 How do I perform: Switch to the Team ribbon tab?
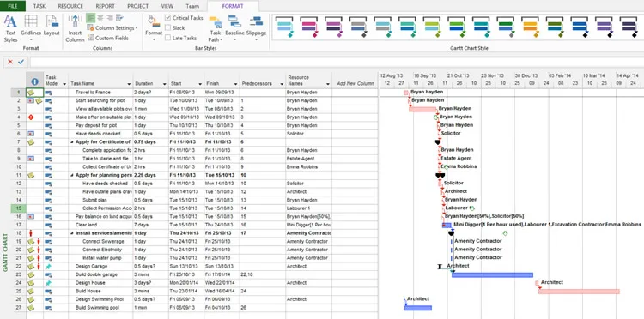pos(192,6)
